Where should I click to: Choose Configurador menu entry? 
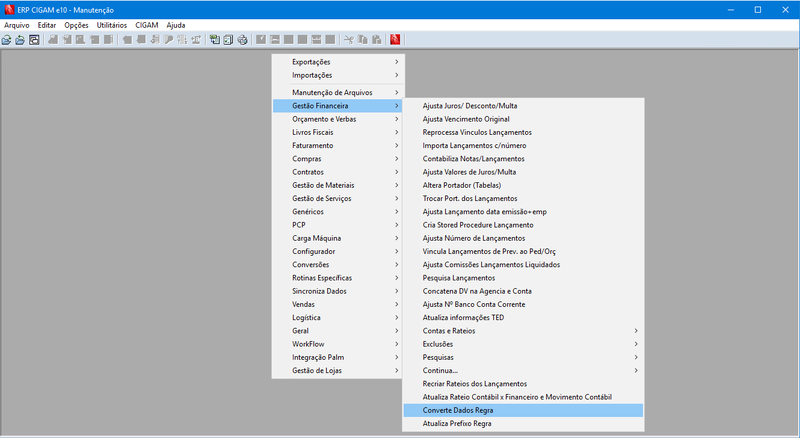337,252
